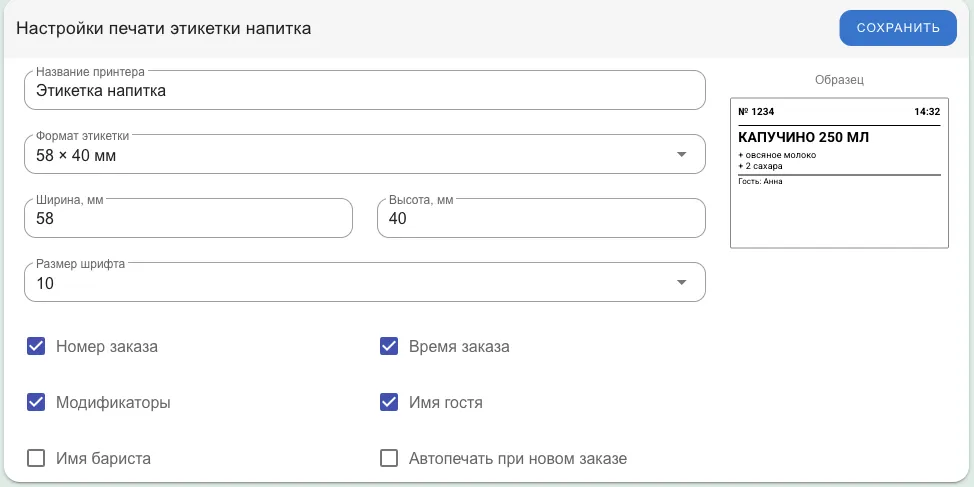The image size is (974, 487).
Task: Click № 1234 in the sample label
Action: (x=756, y=112)
